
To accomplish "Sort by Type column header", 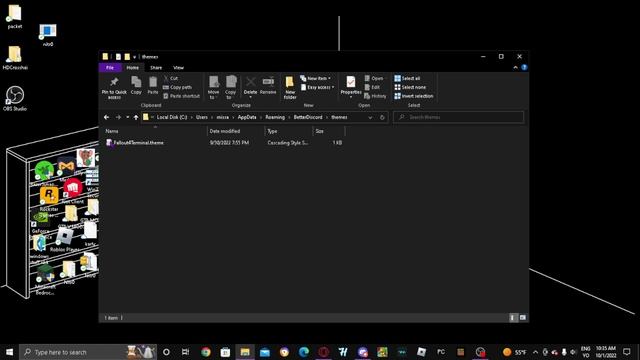I will pos(289,131).
